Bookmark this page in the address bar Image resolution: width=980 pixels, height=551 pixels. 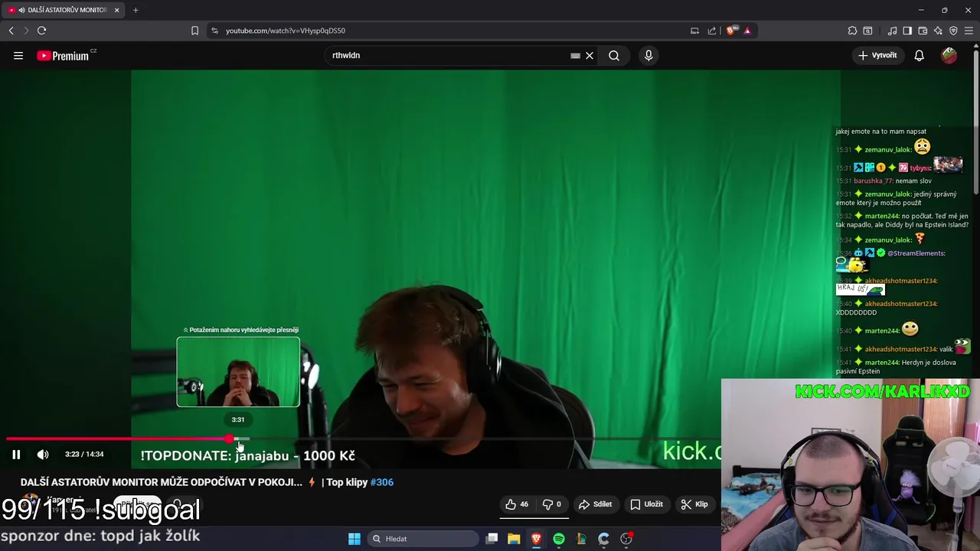click(194, 31)
